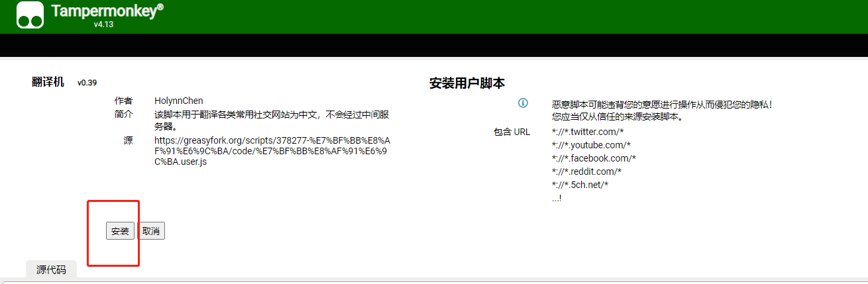The width and height of the screenshot is (868, 284).
Task: Click the script version v0.39
Action: 87,83
